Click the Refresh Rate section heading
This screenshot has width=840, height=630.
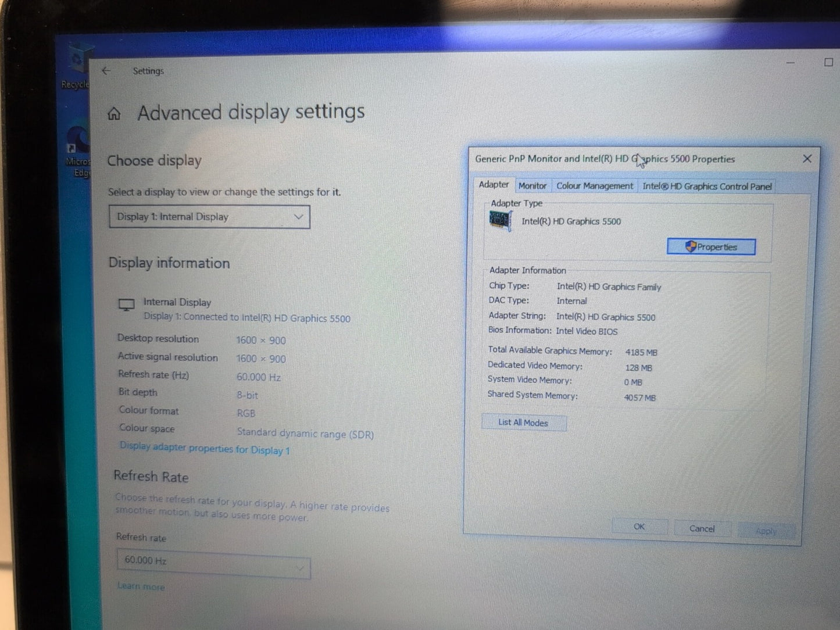[151, 477]
